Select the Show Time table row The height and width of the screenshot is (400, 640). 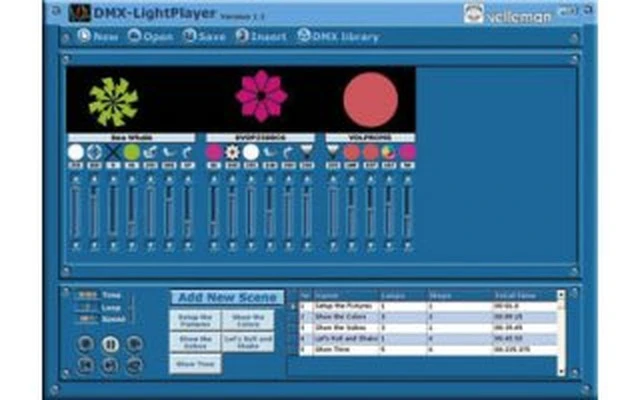click(x=428, y=350)
